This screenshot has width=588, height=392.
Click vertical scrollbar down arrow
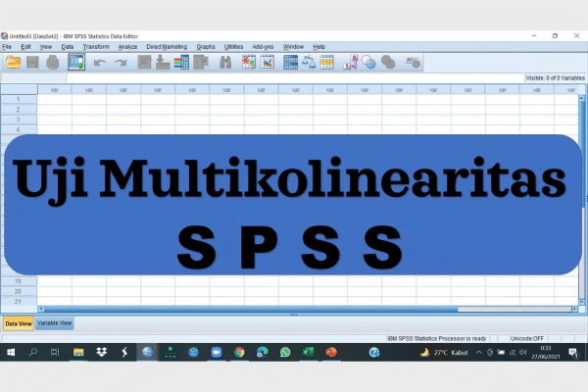(x=581, y=302)
